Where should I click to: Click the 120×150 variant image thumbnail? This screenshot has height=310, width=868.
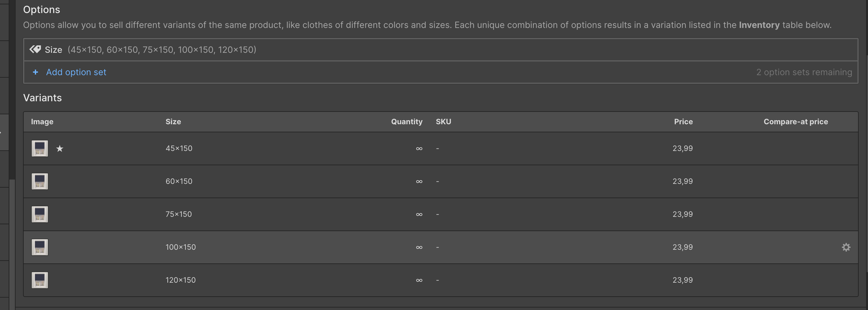click(x=40, y=280)
